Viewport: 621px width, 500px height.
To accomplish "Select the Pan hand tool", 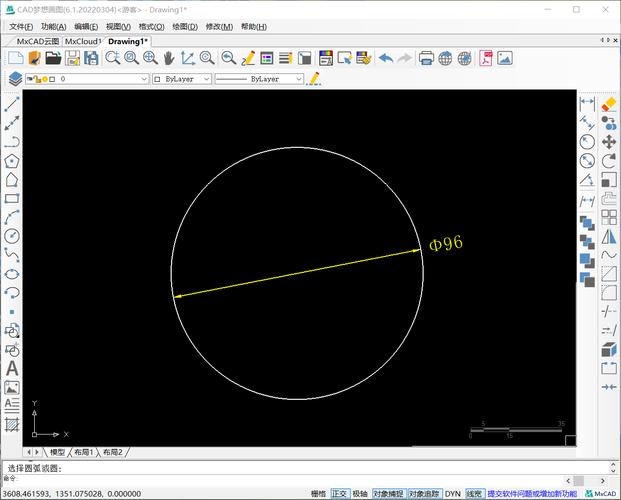I will tap(169, 58).
